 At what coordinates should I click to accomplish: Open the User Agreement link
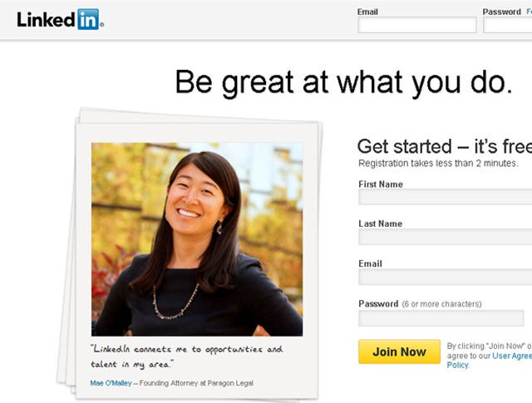[x=512, y=356]
